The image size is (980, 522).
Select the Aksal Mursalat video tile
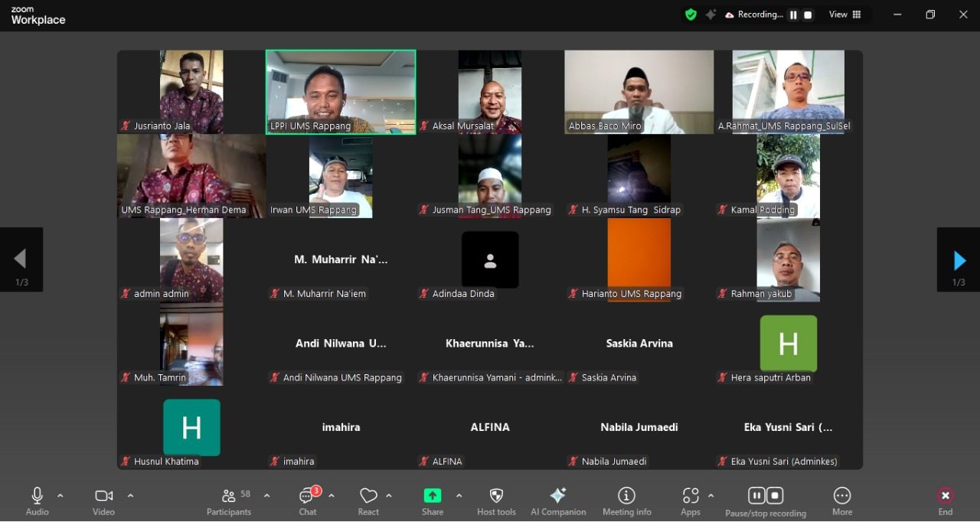(x=490, y=92)
